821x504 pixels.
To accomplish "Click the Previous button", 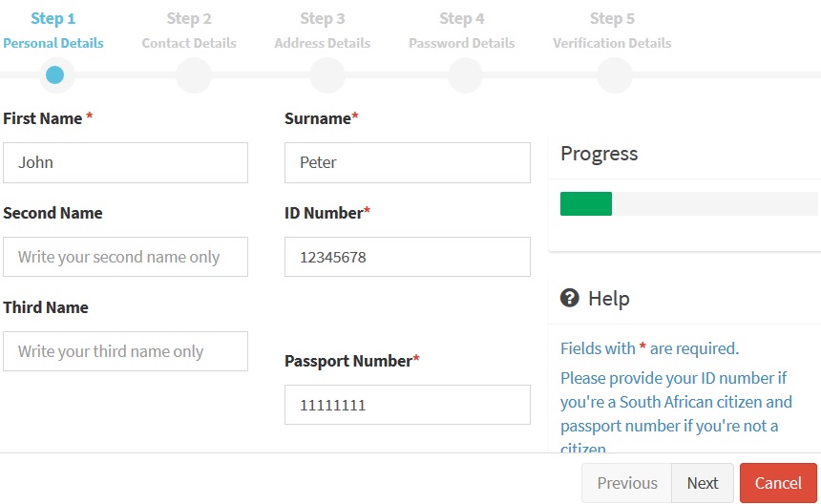I will point(627,483).
